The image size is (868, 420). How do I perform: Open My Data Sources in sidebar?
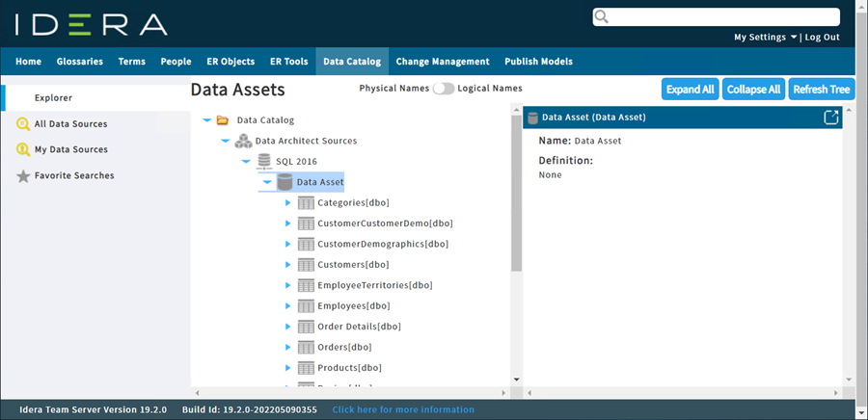[x=70, y=149]
